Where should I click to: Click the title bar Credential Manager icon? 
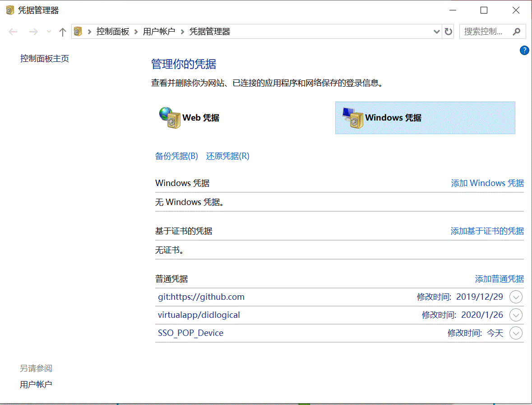click(x=10, y=10)
